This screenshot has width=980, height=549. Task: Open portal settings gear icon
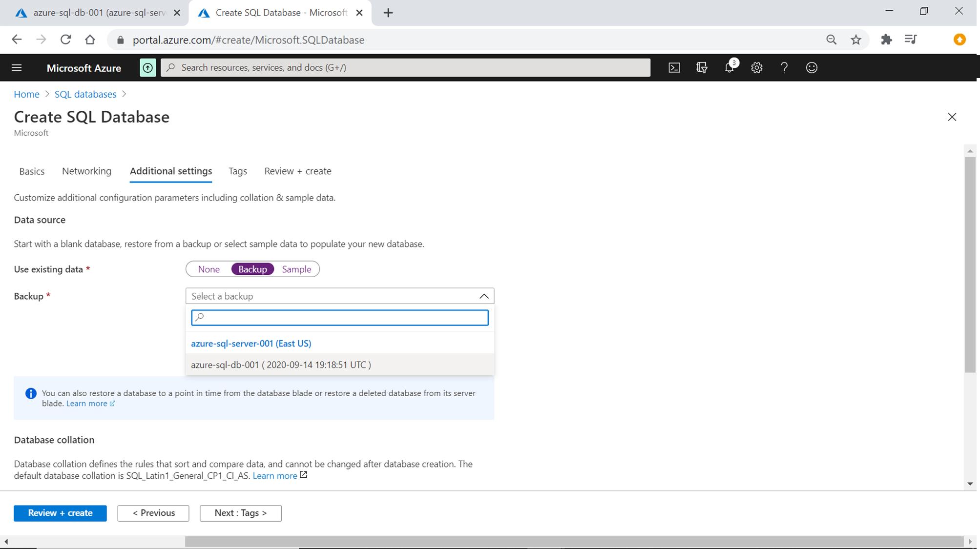[756, 68]
